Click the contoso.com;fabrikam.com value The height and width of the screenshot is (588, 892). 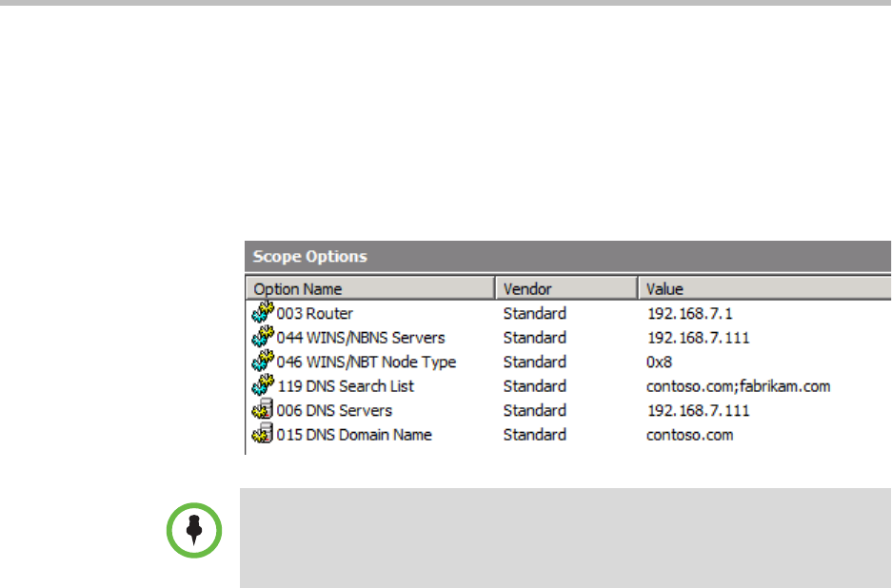739,386
